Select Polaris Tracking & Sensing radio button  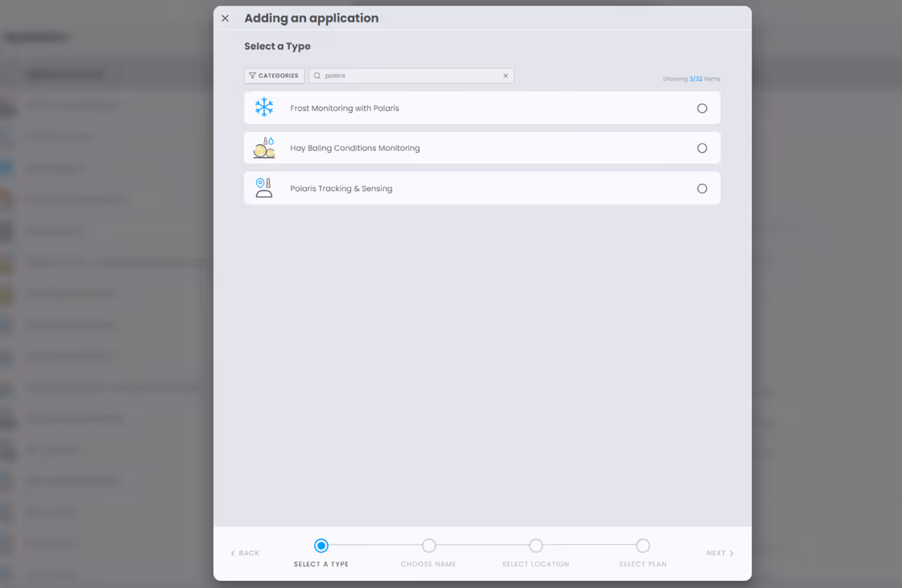tap(701, 188)
